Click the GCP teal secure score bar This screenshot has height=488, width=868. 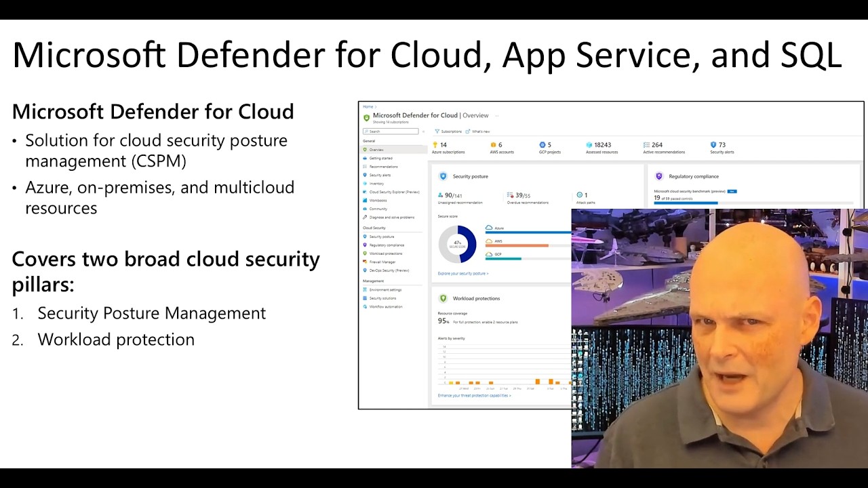coord(503,258)
